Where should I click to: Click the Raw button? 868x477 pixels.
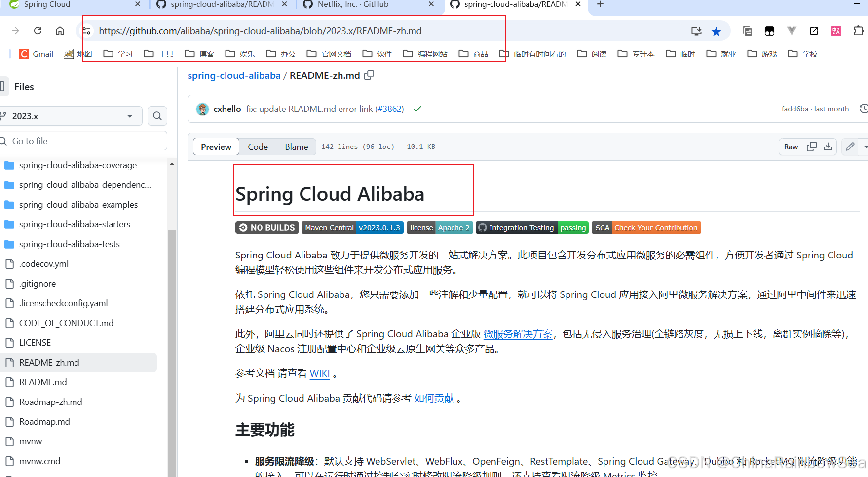pyautogui.click(x=791, y=147)
